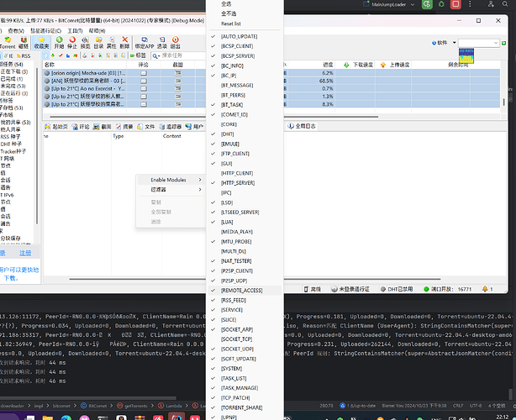Click the notification bell icon in the status bar
The image size is (516, 420).
[485, 289]
